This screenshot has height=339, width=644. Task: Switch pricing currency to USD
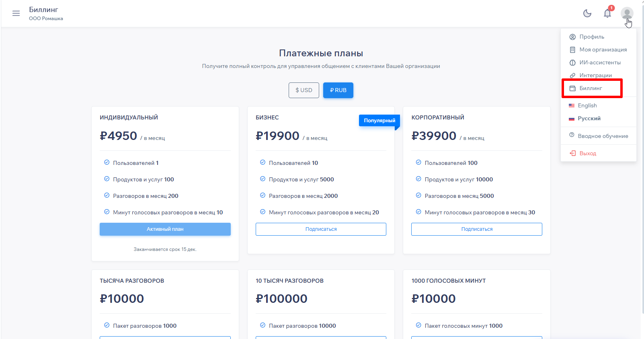(x=304, y=90)
